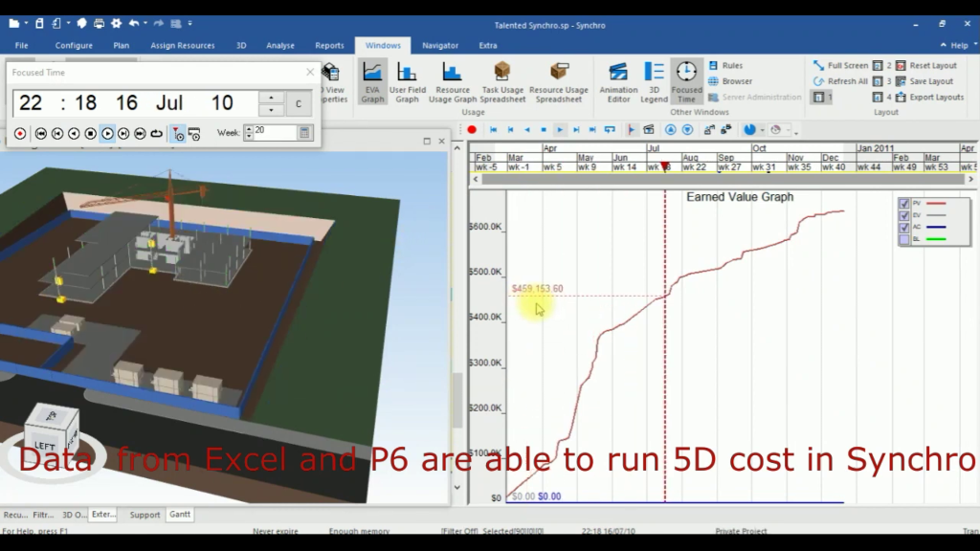This screenshot has width=980, height=551.
Task: Click the horizontal timeline scrollbar
Action: coord(724,179)
